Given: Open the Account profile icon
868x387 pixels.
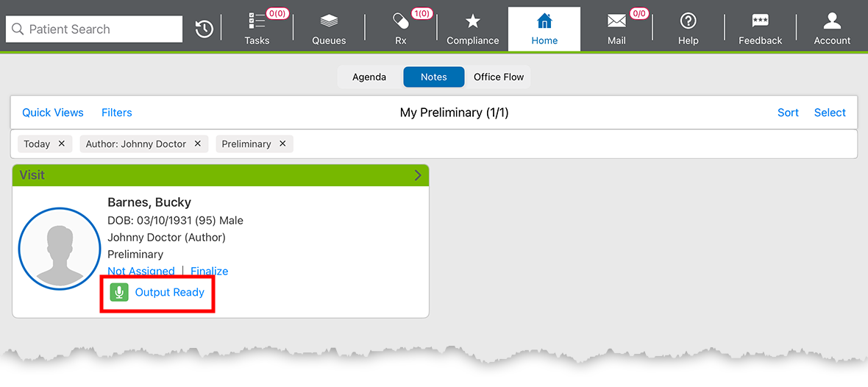Looking at the screenshot, I should click(832, 21).
